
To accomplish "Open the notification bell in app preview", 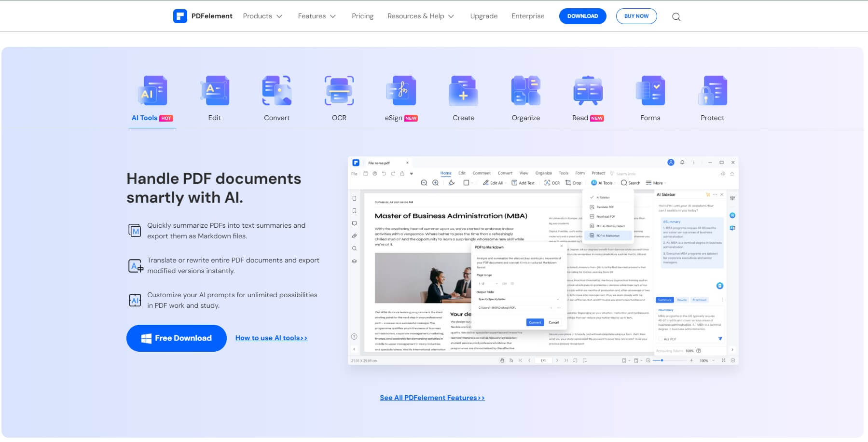I will 682,163.
